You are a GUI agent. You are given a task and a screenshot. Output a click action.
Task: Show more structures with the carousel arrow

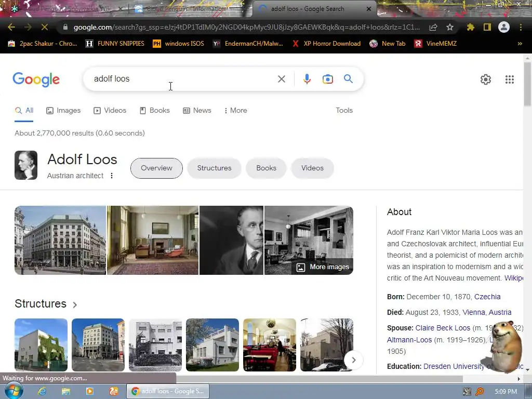pos(353,360)
